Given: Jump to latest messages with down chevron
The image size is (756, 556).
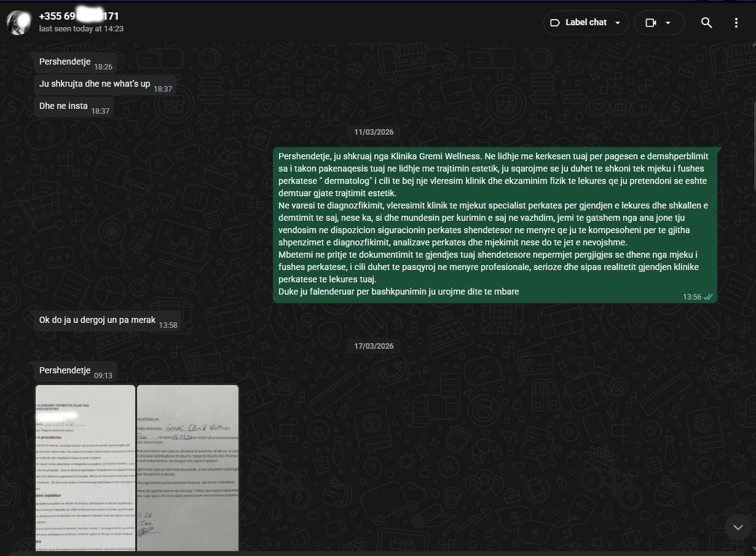Looking at the screenshot, I should coord(738,527).
